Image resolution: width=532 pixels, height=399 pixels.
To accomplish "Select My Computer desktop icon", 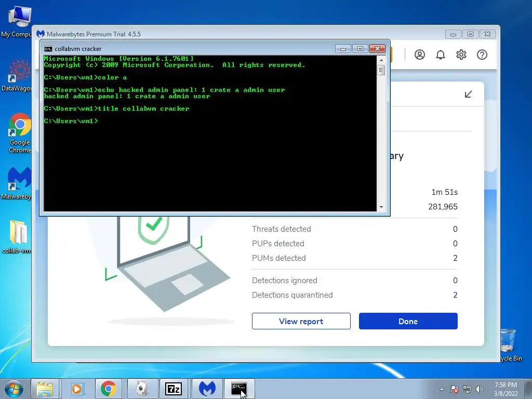I will pyautogui.click(x=16, y=22).
